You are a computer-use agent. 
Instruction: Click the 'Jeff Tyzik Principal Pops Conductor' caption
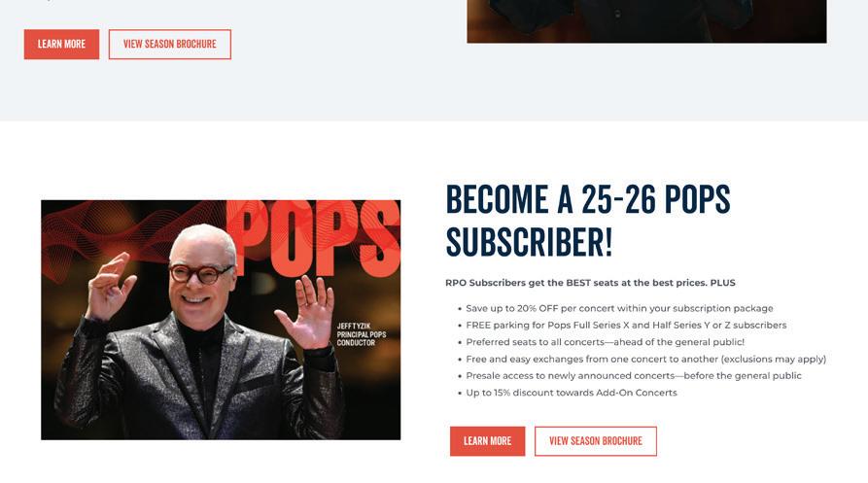point(361,334)
